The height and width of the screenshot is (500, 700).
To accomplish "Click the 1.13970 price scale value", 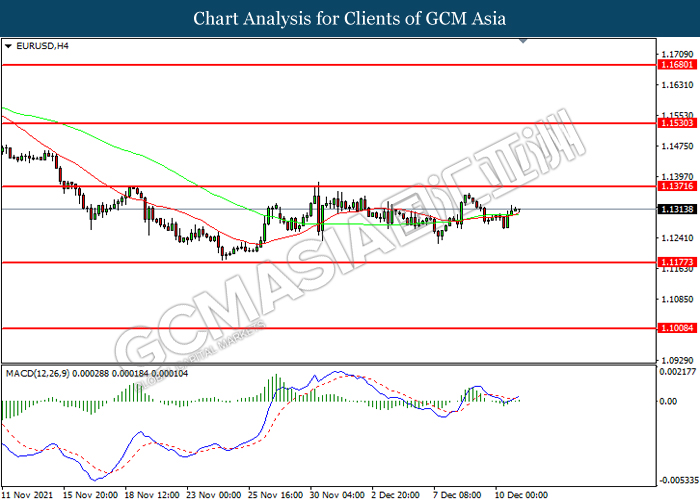I will [x=677, y=177].
